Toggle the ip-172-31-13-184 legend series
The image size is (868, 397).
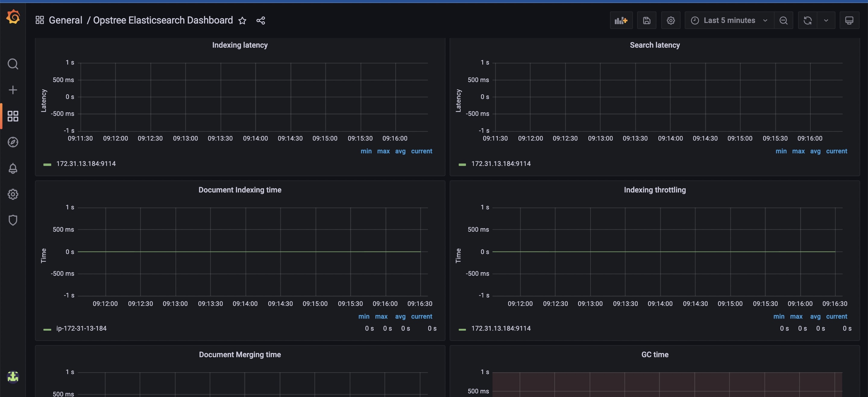[x=81, y=328]
